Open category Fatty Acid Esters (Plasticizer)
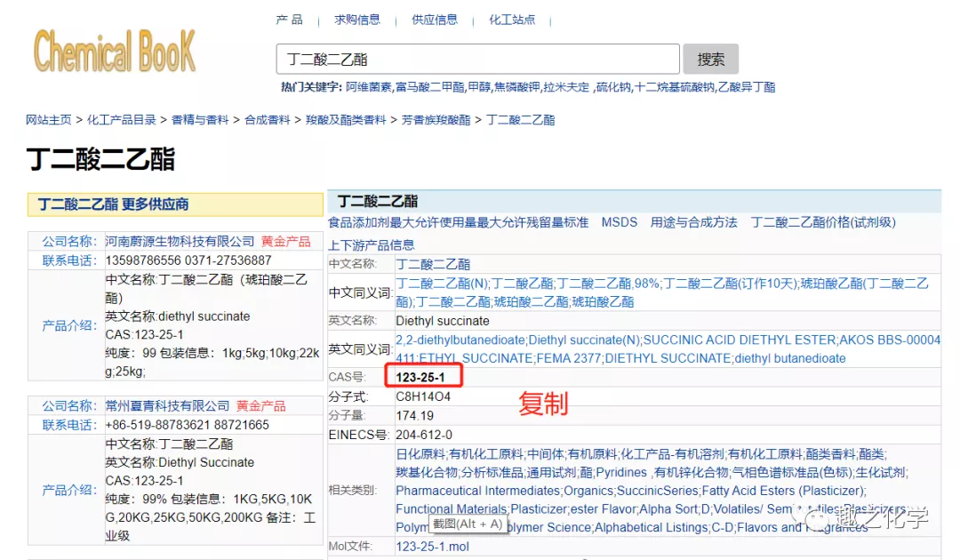 (783, 491)
